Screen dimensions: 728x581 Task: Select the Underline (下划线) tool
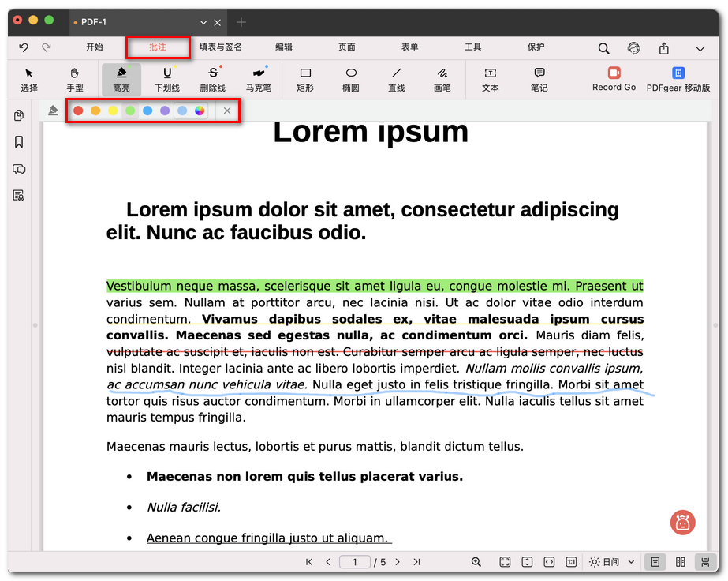tap(166, 79)
